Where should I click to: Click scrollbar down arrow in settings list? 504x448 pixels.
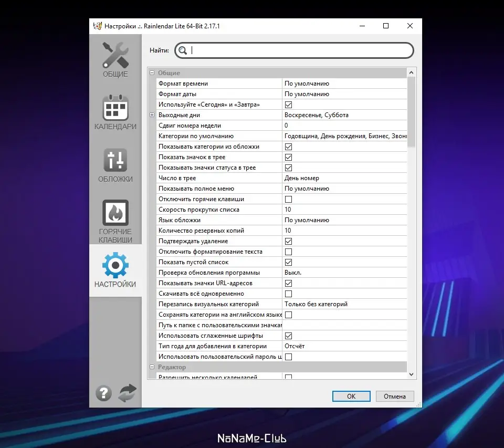point(411,374)
